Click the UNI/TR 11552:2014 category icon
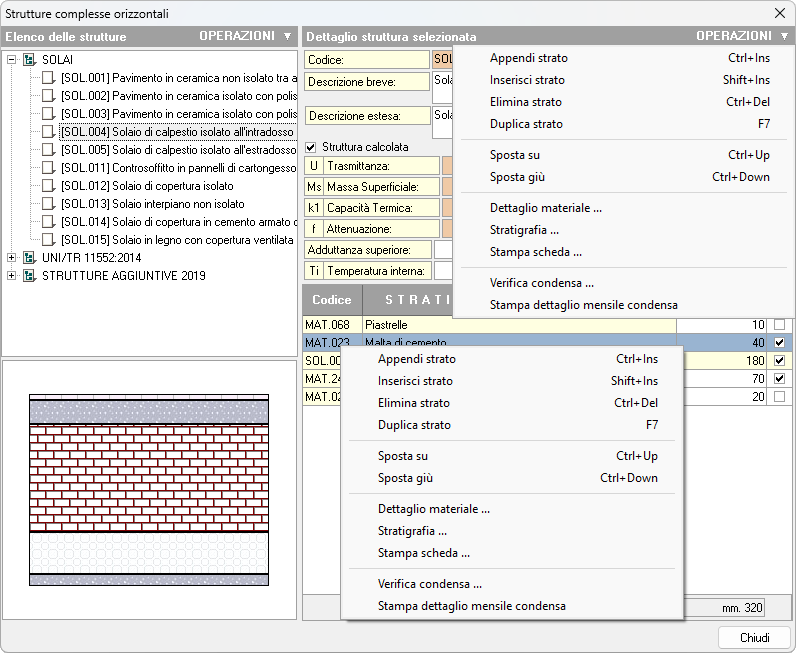 pyautogui.click(x=29, y=258)
